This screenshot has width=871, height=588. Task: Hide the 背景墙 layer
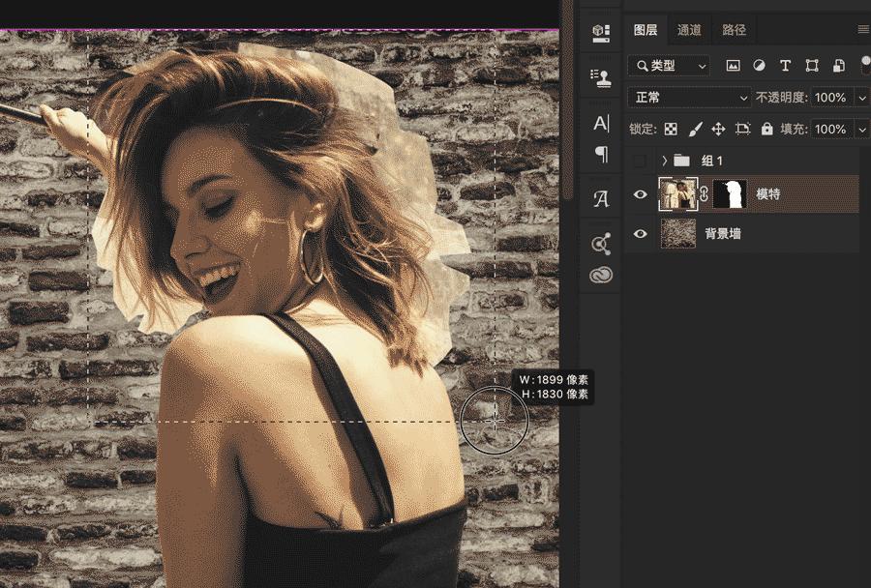click(x=640, y=234)
